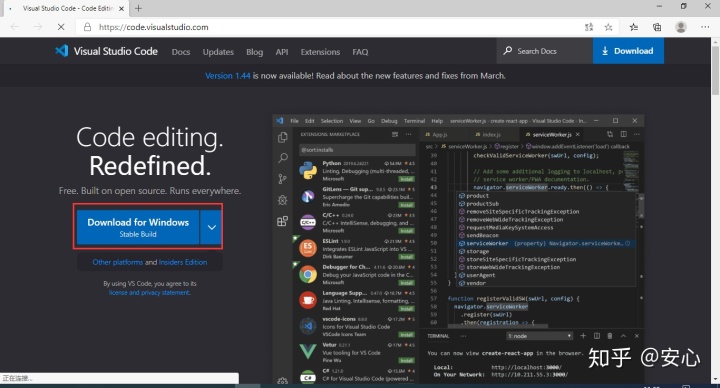The image size is (720, 388).
Task: Expand the download options chevron
Action: click(x=211, y=227)
